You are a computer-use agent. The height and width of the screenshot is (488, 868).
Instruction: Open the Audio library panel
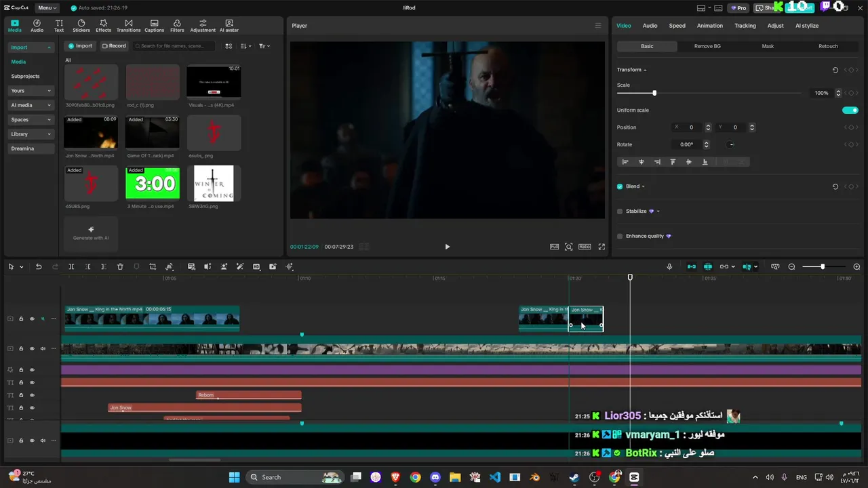tap(37, 26)
